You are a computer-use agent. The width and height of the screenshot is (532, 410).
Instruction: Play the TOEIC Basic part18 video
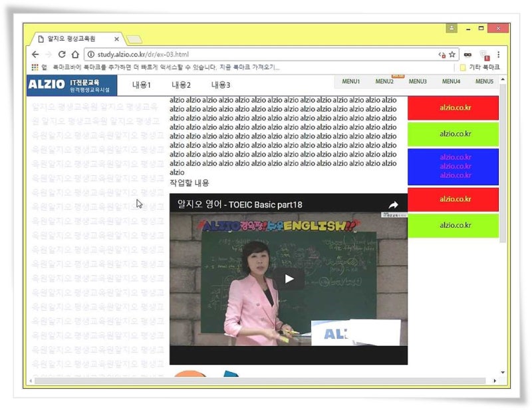point(289,279)
